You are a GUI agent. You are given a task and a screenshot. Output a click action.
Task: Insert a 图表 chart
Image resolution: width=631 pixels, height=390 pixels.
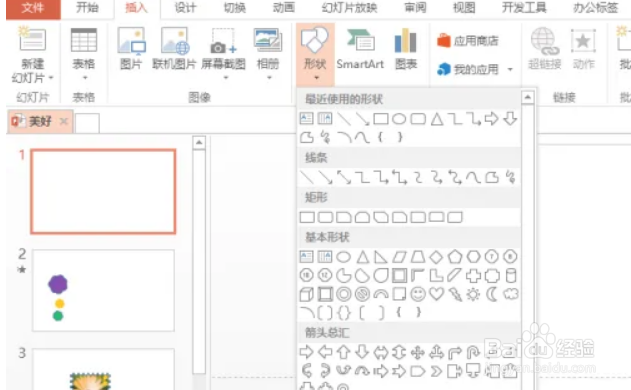(406, 48)
